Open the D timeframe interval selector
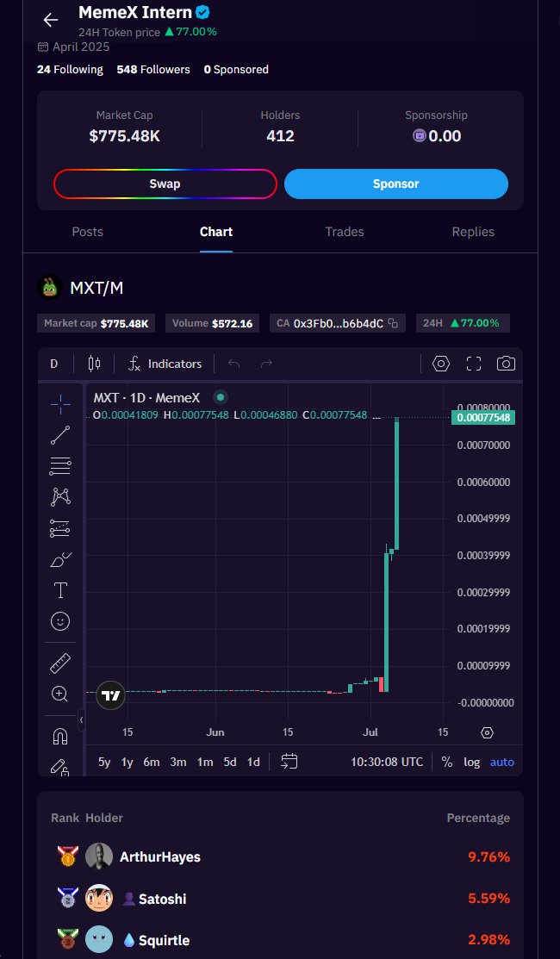560x959 pixels. (53, 364)
